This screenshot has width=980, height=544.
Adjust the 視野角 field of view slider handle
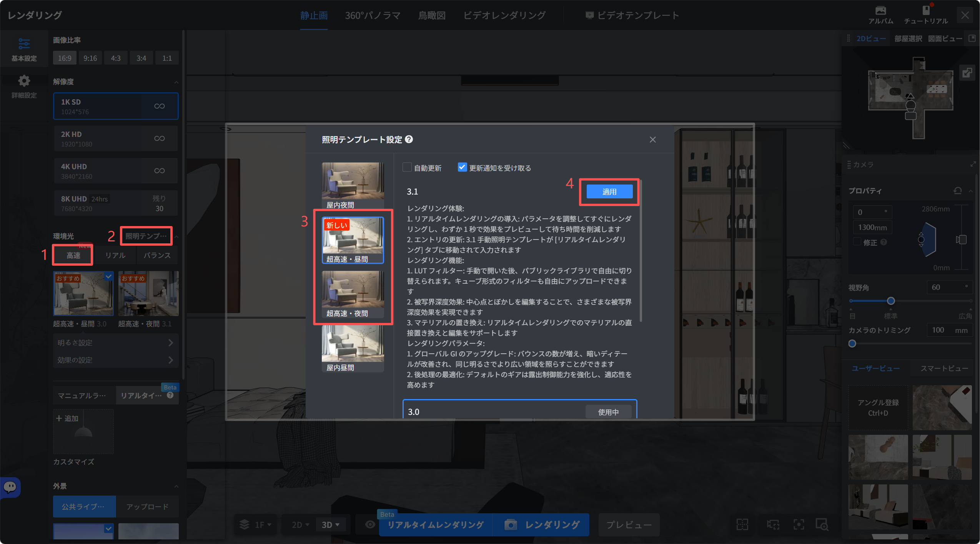click(891, 301)
